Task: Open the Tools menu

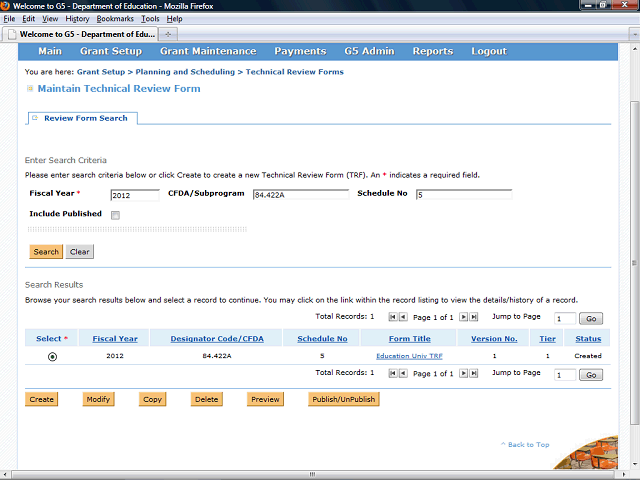Action: (150, 19)
